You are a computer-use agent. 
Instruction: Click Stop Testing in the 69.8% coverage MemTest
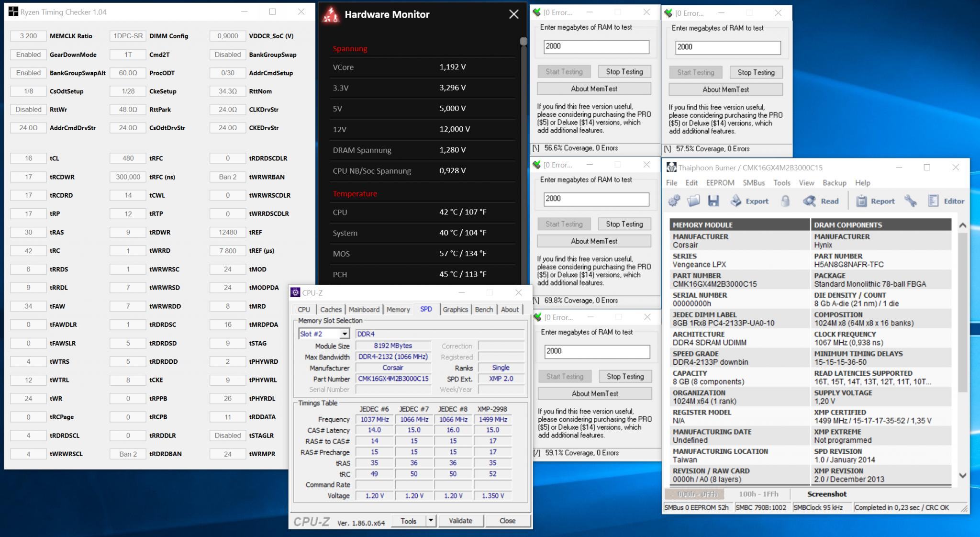click(x=624, y=224)
